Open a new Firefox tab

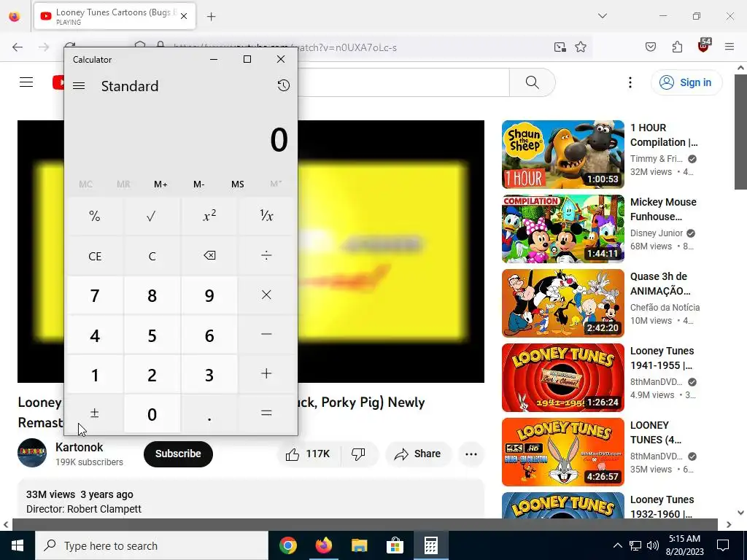(211, 17)
